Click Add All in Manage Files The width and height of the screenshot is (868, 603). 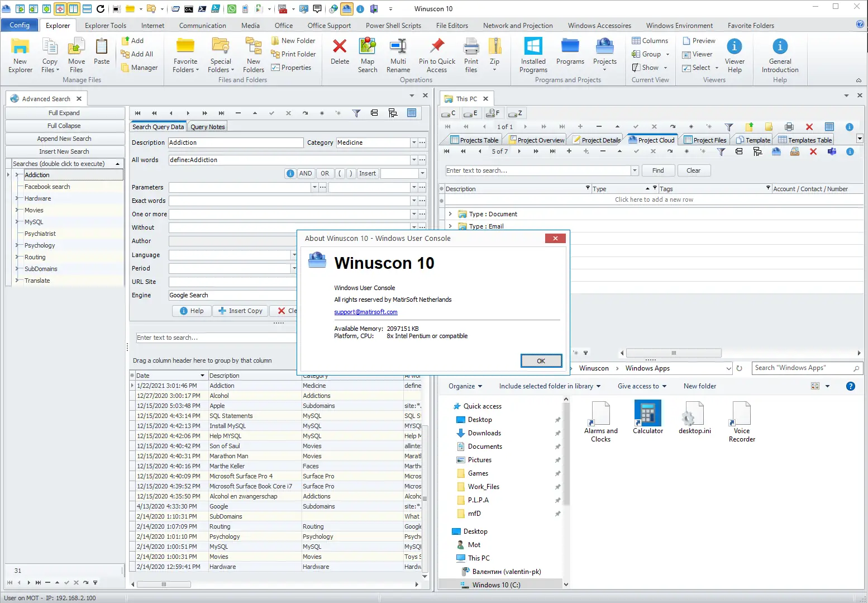(137, 54)
